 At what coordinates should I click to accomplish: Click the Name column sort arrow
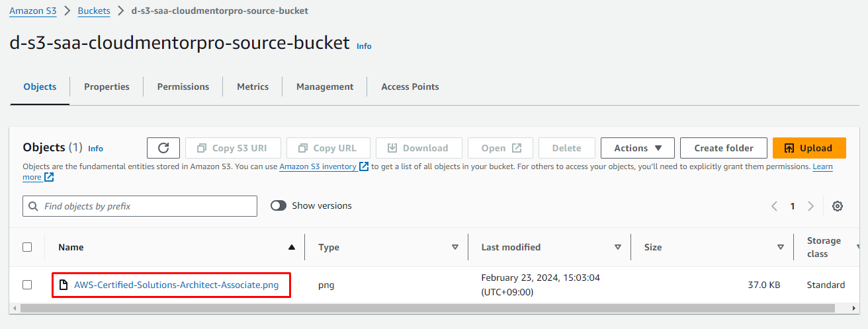291,247
